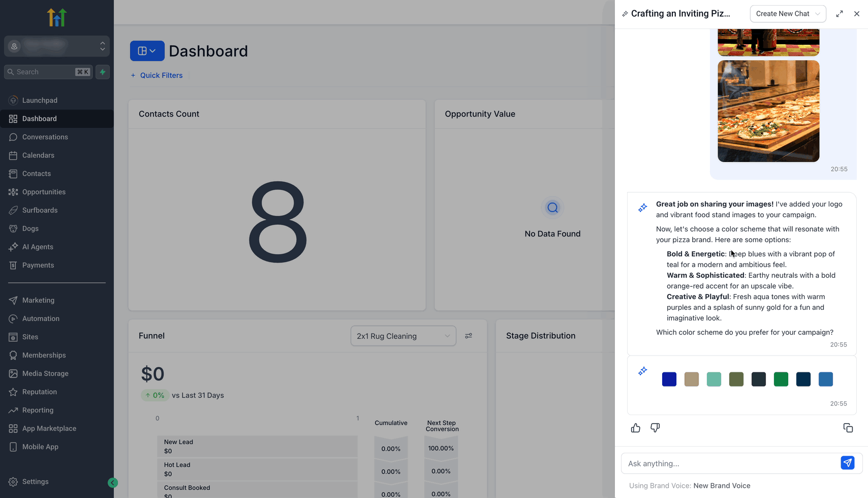Viewport: 868px width, 498px height.
Task: Collapse the left sidebar with green arrow
Action: [113, 483]
